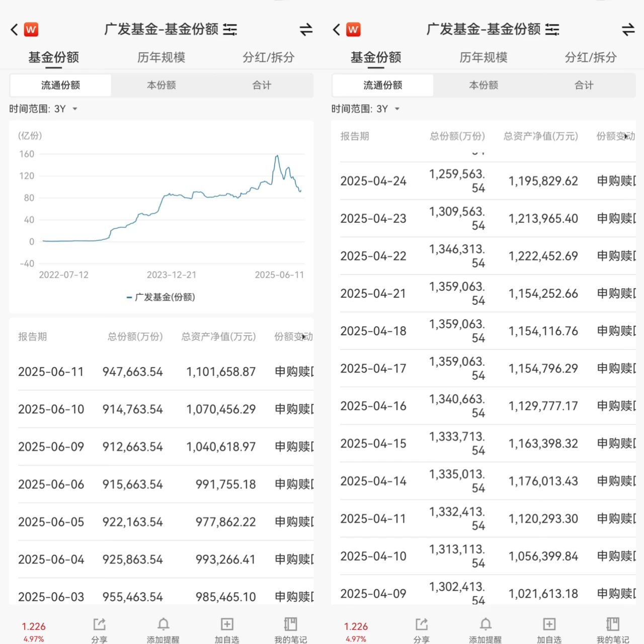Image resolution: width=644 pixels, height=644 pixels.
Task: Select the 2025-04-11 row date
Action: click(373, 519)
